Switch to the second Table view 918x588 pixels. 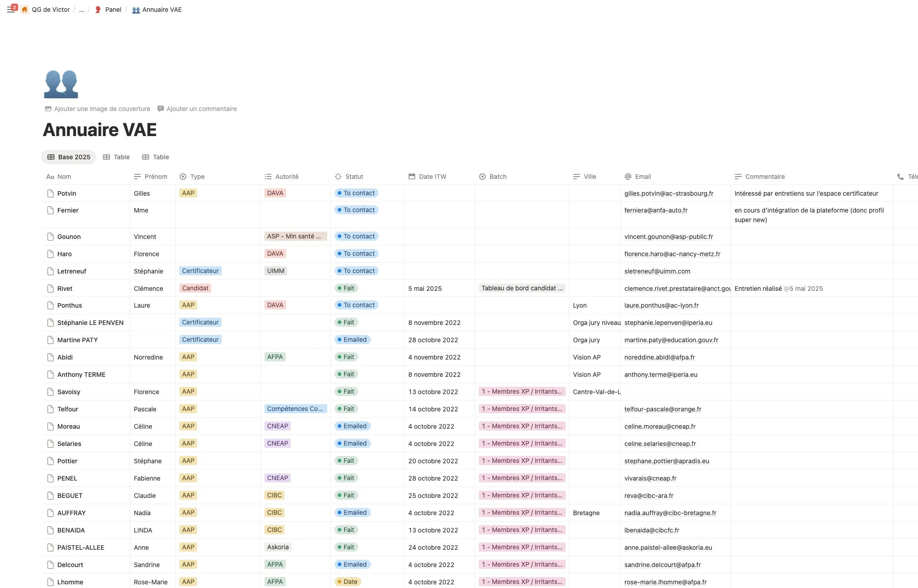click(155, 157)
